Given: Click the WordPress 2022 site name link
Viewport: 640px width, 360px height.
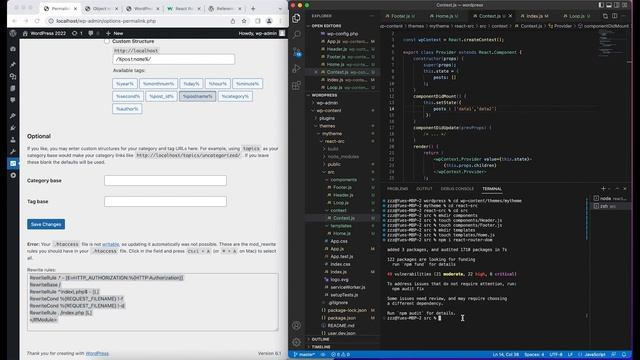Looking at the screenshot, I should click(x=44, y=33).
